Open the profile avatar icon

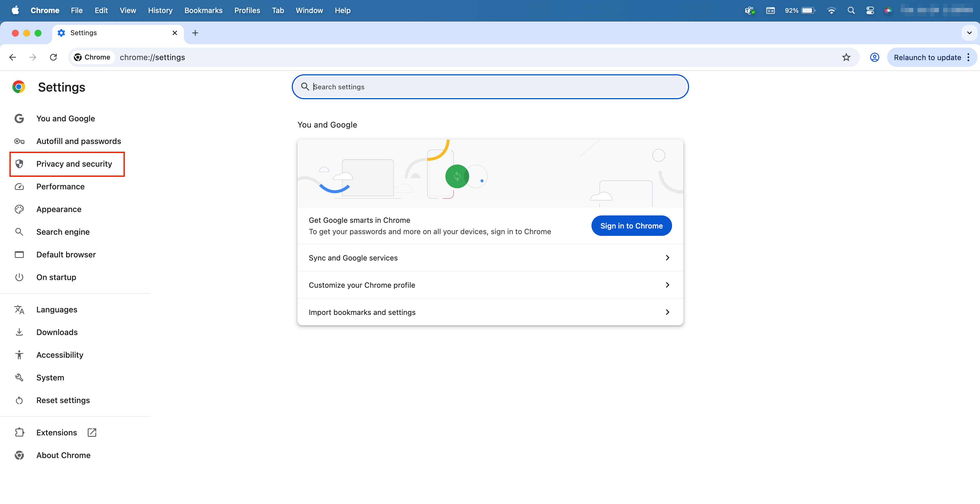874,57
